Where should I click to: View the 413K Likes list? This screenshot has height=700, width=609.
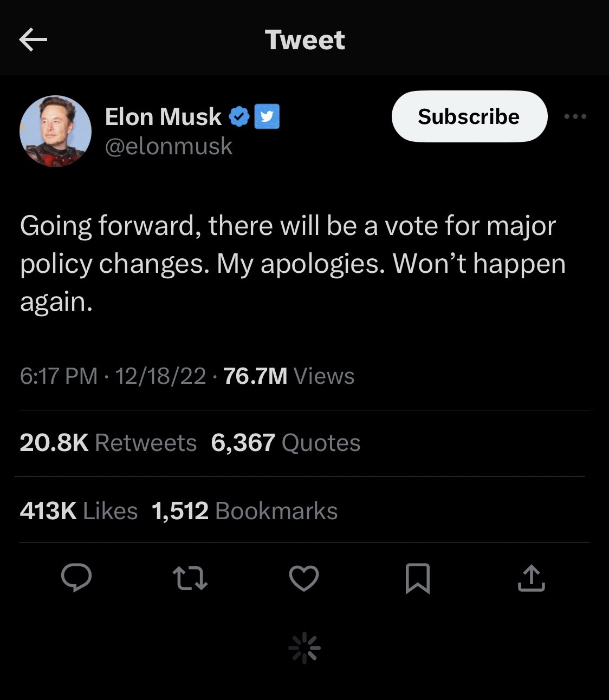click(x=79, y=511)
